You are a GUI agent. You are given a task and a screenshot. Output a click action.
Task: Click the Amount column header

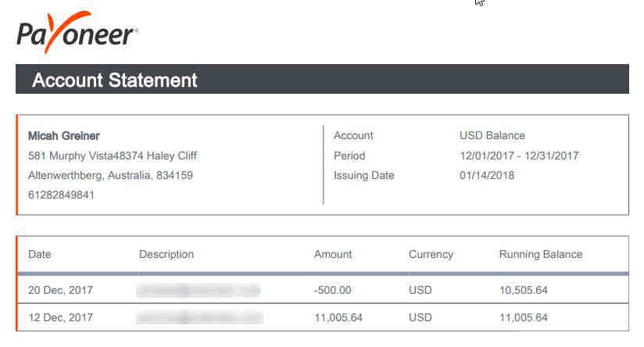pyautogui.click(x=333, y=254)
